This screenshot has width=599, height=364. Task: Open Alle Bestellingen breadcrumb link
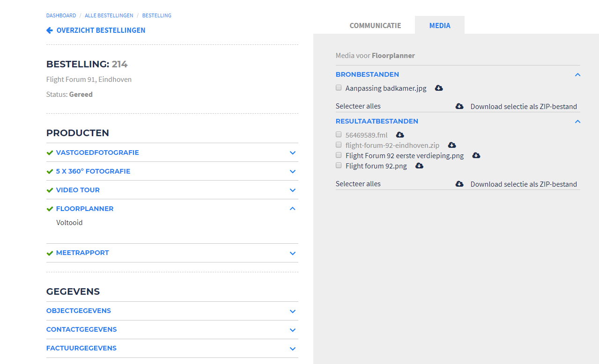point(109,15)
